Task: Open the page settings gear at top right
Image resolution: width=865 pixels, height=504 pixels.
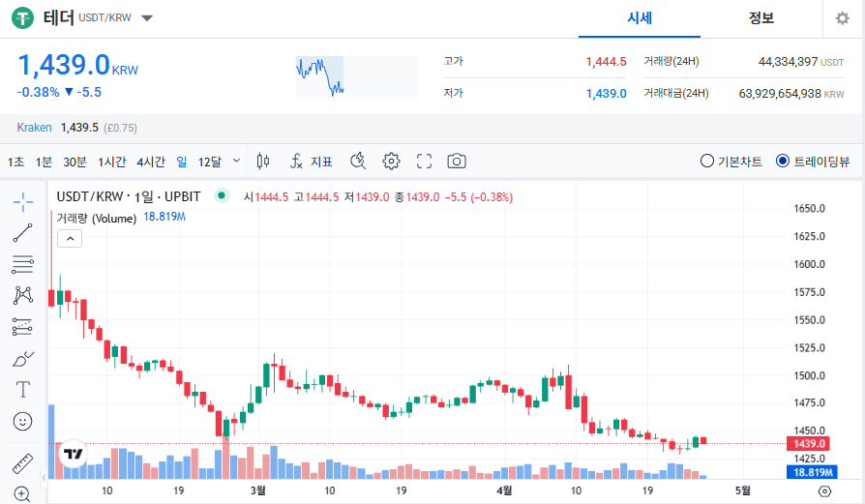Action: pos(843,18)
